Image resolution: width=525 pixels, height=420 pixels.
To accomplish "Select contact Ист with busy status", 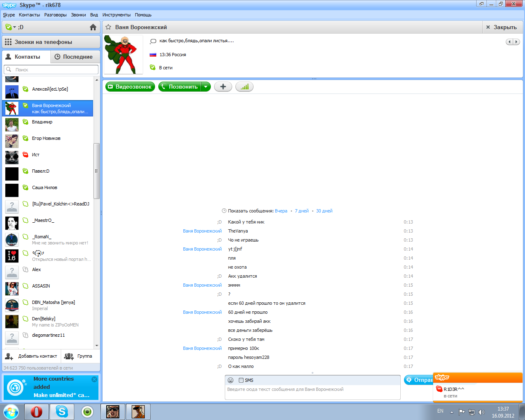I will pyautogui.click(x=48, y=157).
